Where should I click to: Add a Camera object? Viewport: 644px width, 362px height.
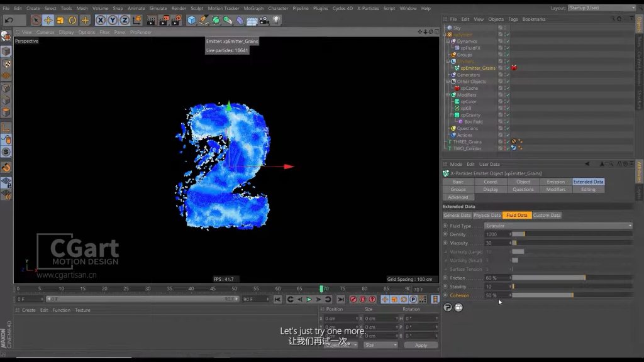(264, 19)
